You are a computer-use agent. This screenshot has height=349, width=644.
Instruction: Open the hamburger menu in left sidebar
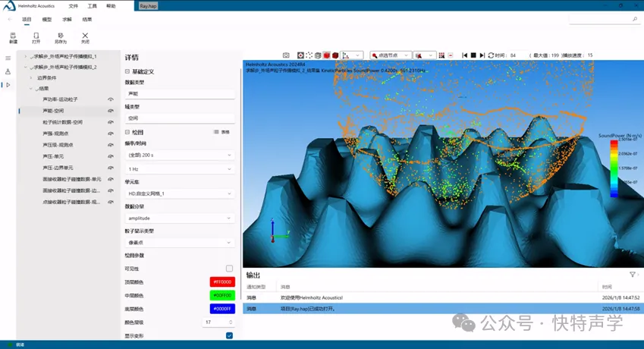click(x=8, y=58)
